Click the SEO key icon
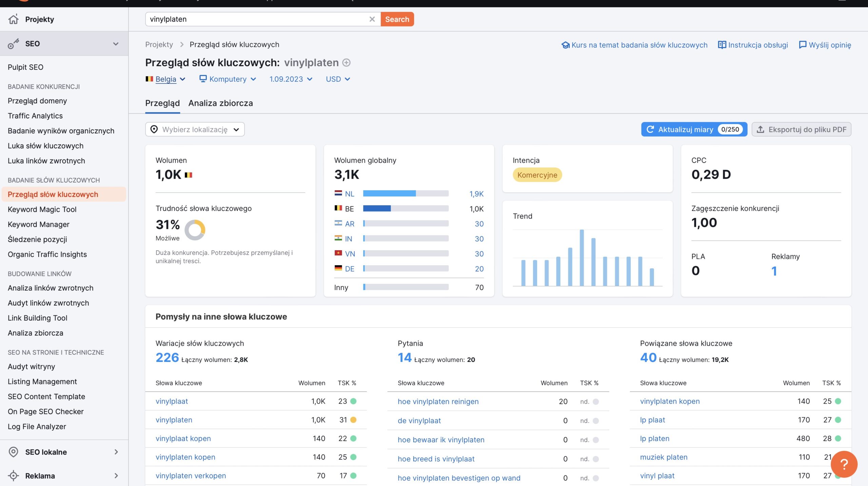Viewport: 868px width, 486px height. coord(13,44)
